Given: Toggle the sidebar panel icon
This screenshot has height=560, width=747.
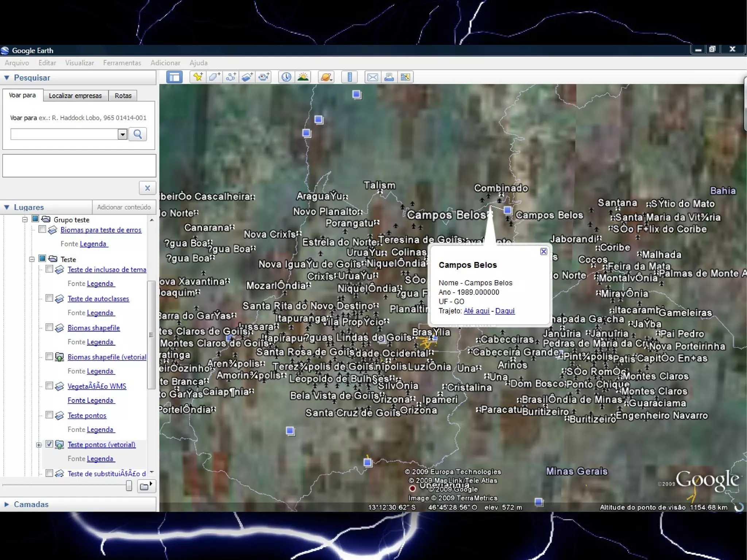Looking at the screenshot, I should point(174,77).
